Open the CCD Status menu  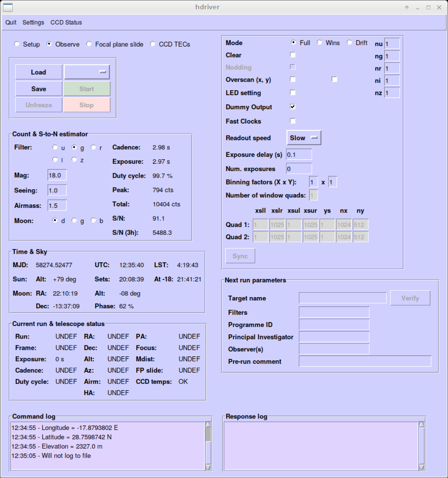click(66, 23)
